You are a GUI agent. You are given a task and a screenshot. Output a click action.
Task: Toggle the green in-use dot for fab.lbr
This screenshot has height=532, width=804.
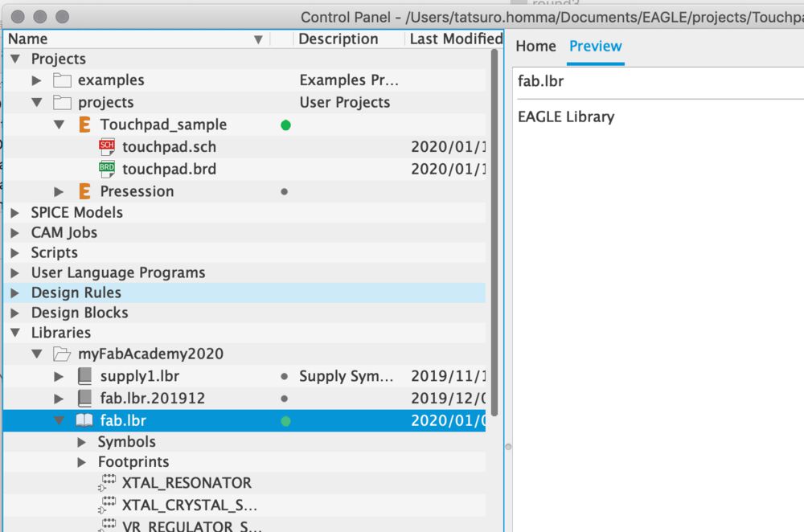[285, 421]
